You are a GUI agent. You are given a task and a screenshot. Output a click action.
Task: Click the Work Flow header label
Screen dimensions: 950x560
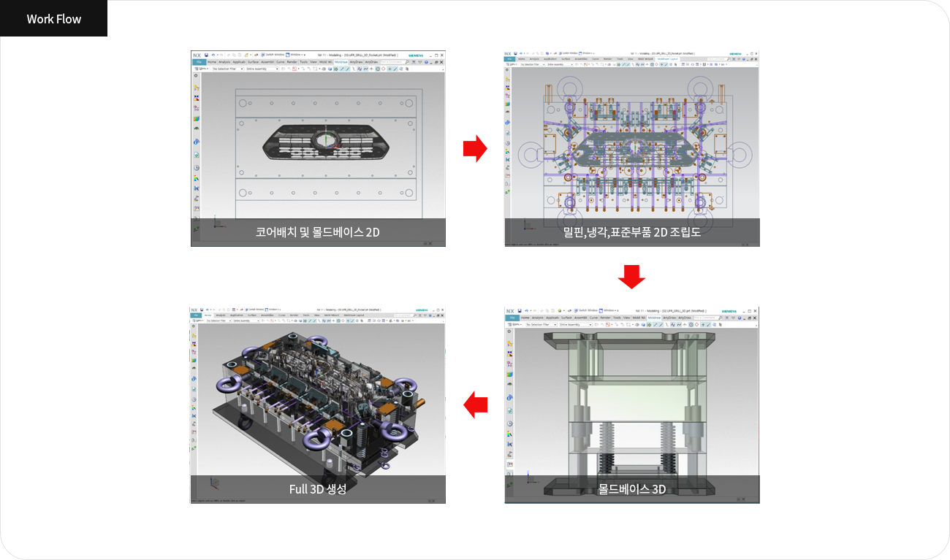pyautogui.click(x=54, y=19)
